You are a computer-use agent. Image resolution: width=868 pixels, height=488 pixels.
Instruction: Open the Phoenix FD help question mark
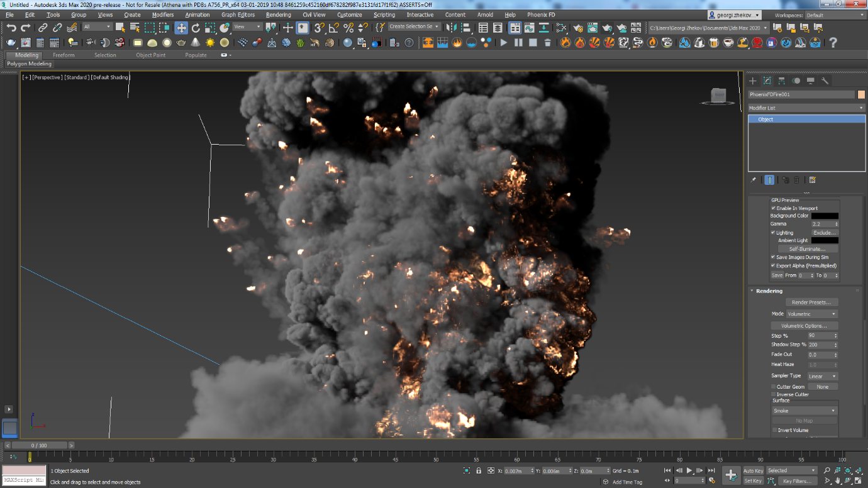click(x=833, y=43)
